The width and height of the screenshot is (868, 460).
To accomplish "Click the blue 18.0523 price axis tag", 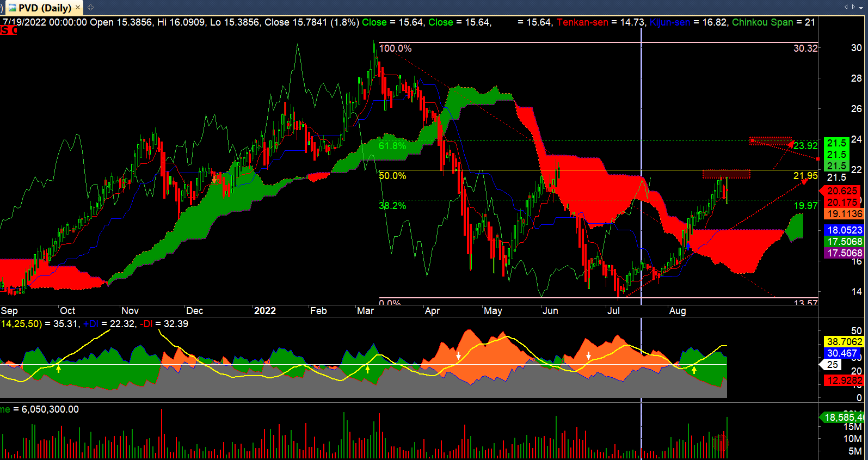I will point(844,230).
